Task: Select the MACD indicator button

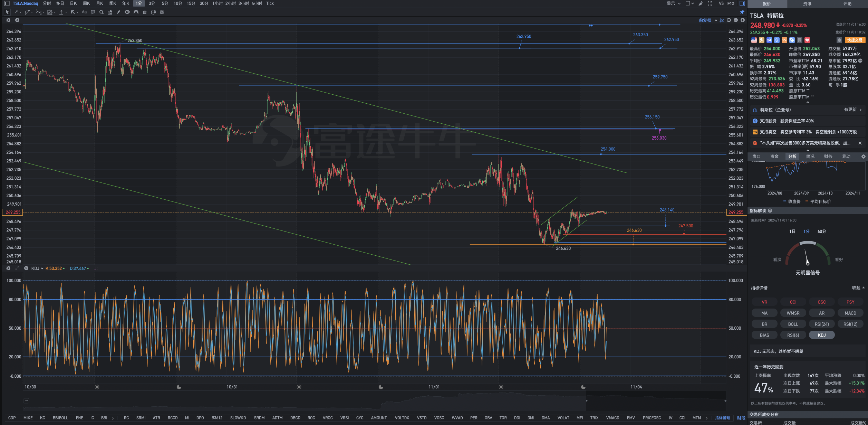Action: [850, 313]
